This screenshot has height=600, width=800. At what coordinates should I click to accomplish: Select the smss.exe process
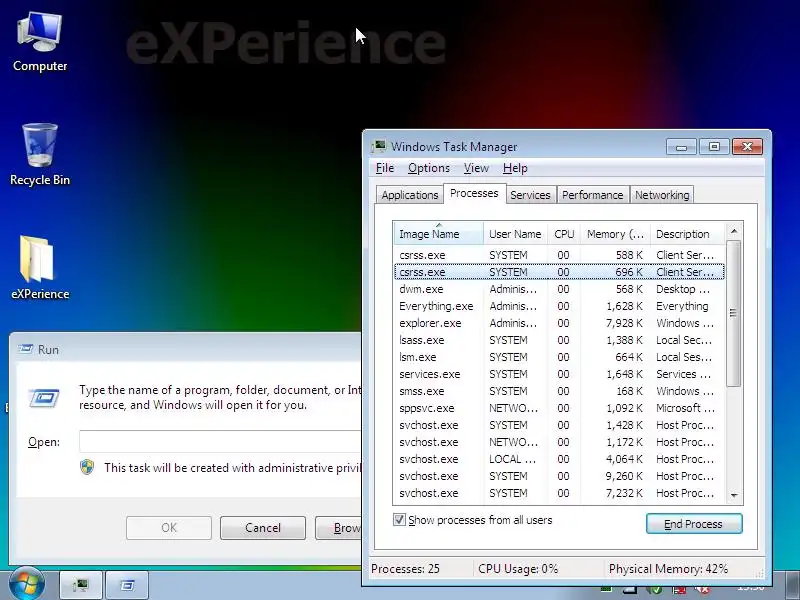(559, 391)
